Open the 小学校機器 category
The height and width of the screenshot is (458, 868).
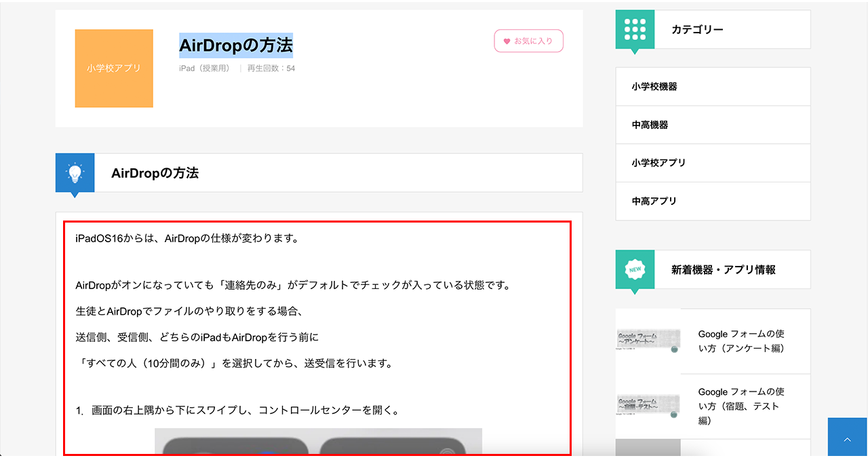[713, 87]
